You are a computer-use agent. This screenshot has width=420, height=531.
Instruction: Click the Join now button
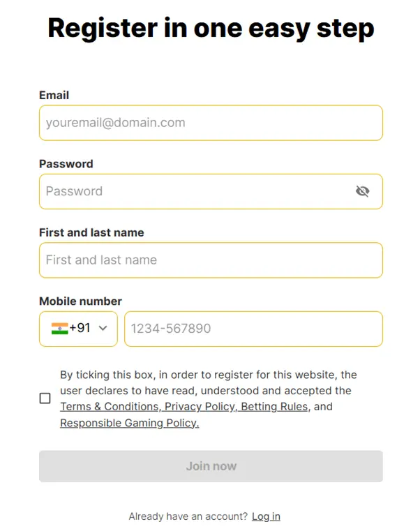pos(211,466)
